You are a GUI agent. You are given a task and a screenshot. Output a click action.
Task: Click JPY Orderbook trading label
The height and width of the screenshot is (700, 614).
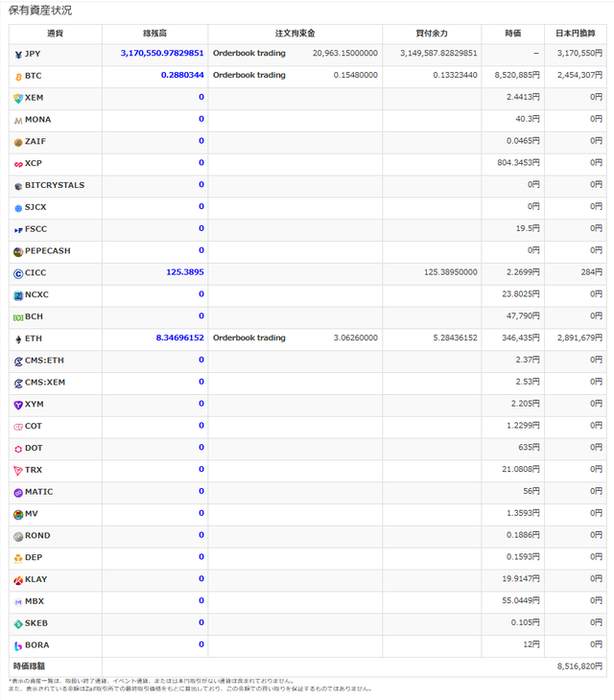pos(249,53)
